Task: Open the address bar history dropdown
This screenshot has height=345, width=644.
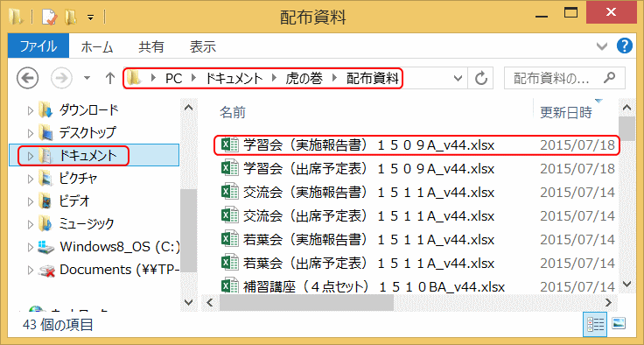Action: 458,78
